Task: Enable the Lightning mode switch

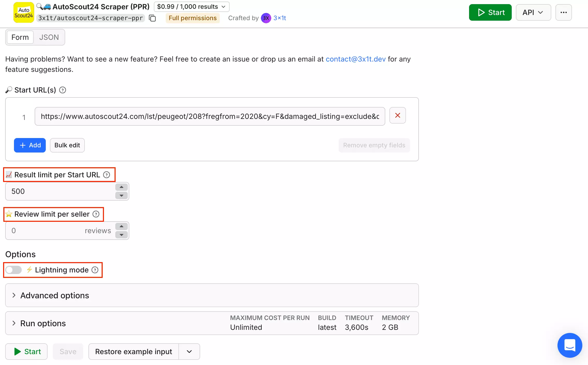Action: point(14,270)
